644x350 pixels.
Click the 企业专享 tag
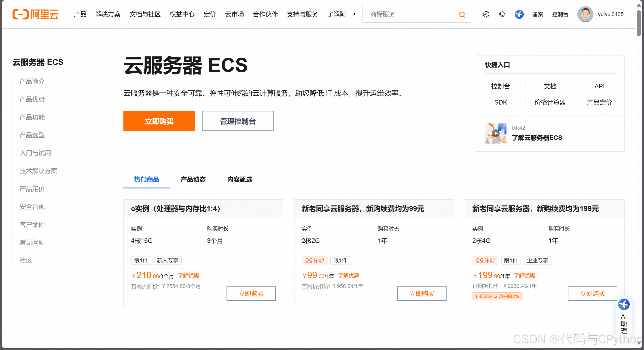(537, 260)
